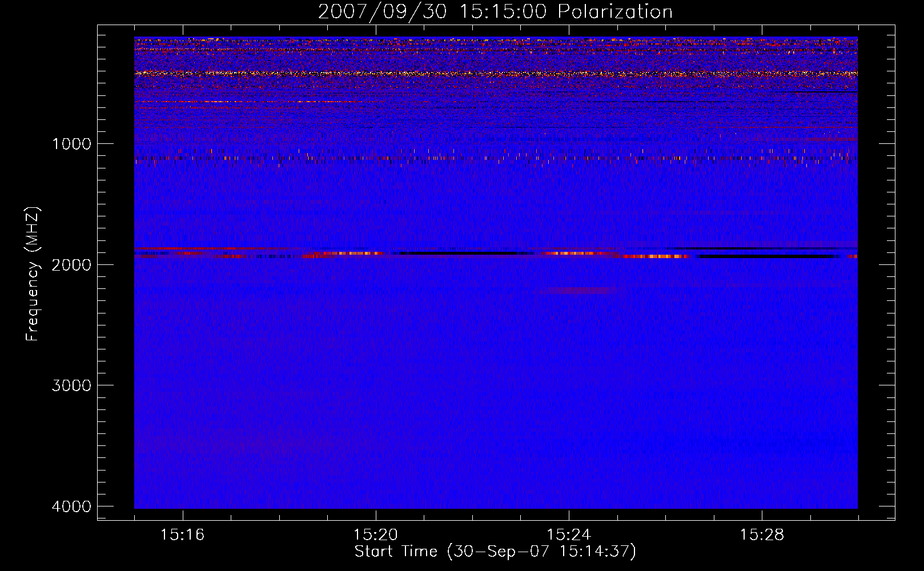924x571 pixels.
Task: Click the 4000 frequency tick label
Action: (71, 506)
